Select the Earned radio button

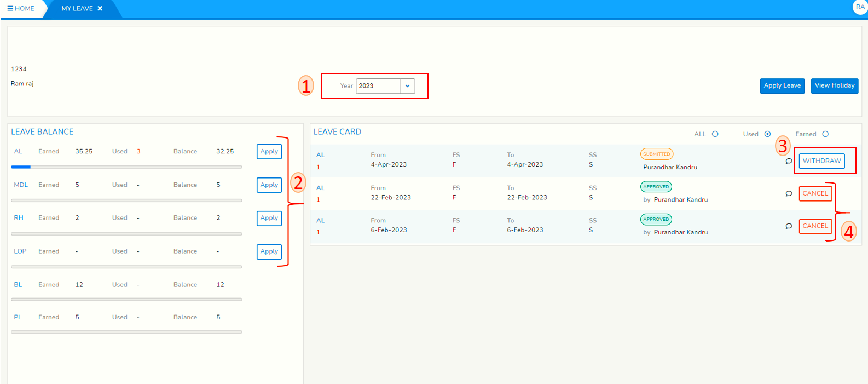tap(825, 134)
